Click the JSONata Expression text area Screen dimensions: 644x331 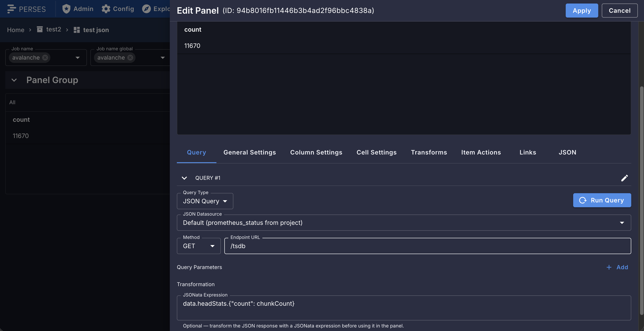(x=404, y=308)
